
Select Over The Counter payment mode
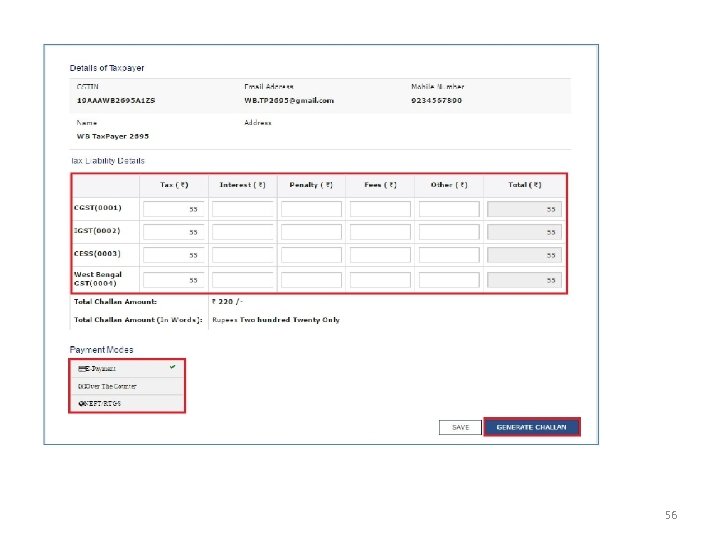click(x=127, y=386)
